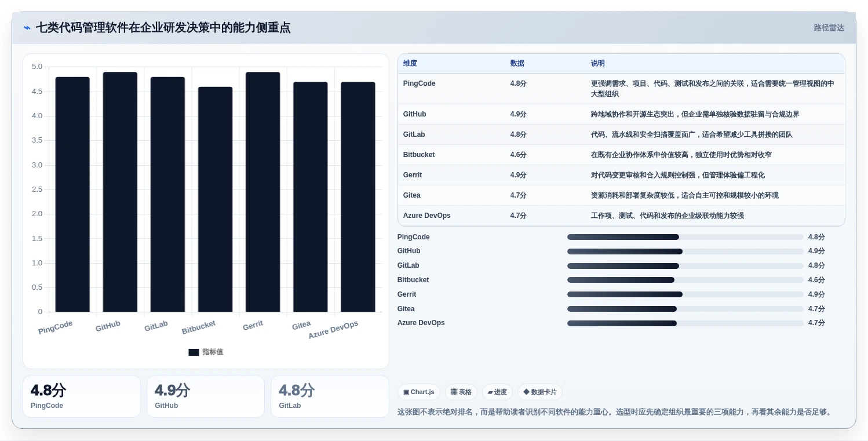868x441 pixels.
Task: Select the 表格 chip
Action: click(461, 392)
